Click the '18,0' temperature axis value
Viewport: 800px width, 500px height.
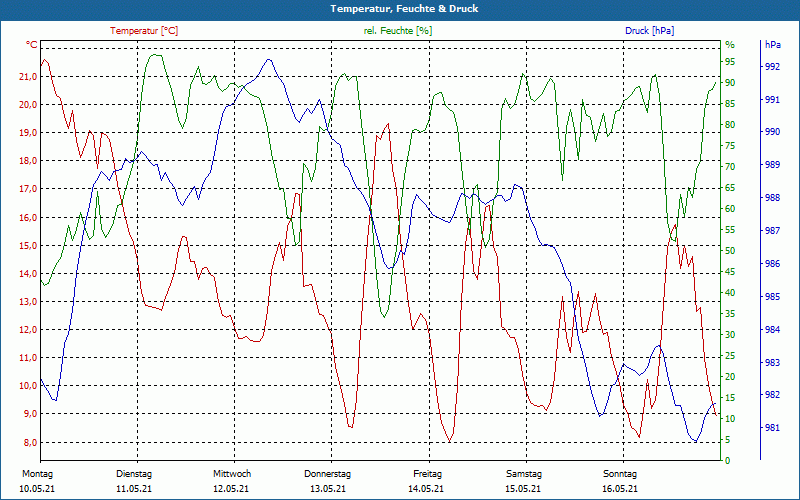(x=28, y=161)
